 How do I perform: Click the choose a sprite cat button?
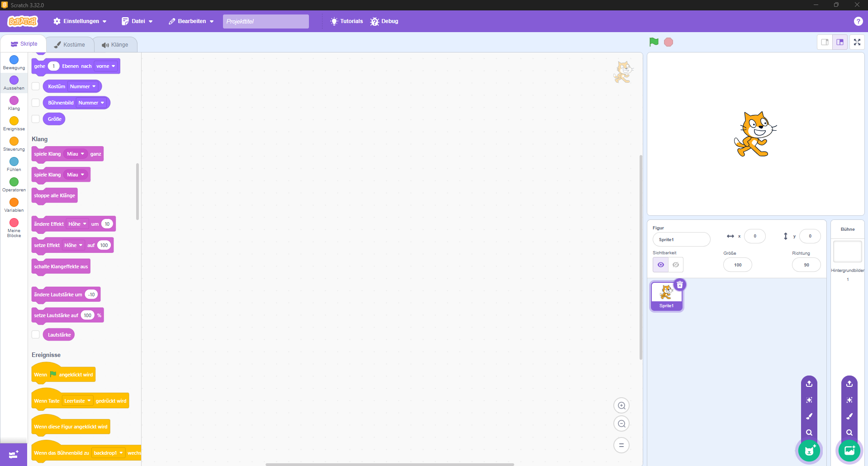809,451
